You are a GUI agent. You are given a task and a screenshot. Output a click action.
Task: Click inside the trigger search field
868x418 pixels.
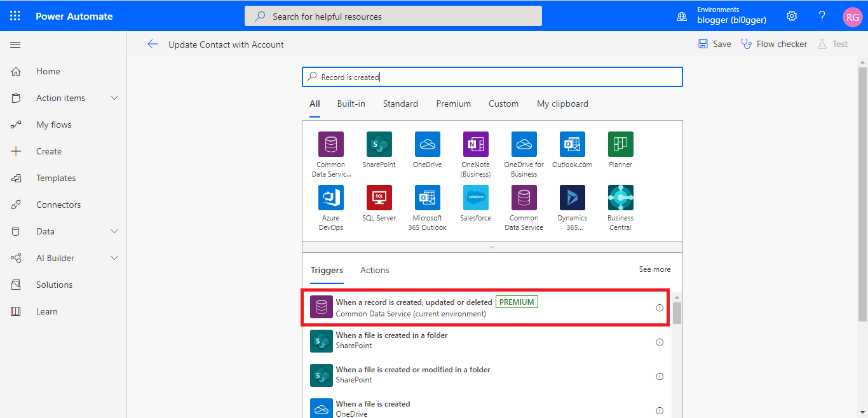[x=492, y=76]
